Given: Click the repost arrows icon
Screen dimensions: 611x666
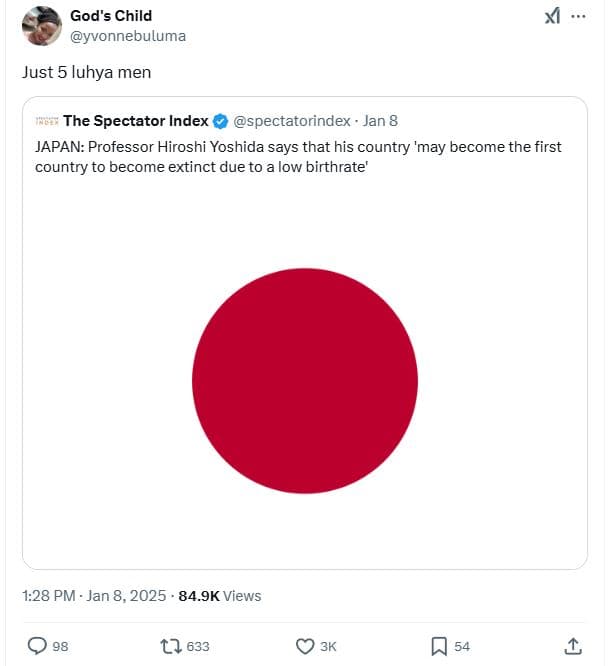Looking at the screenshot, I should pyautogui.click(x=171, y=646).
